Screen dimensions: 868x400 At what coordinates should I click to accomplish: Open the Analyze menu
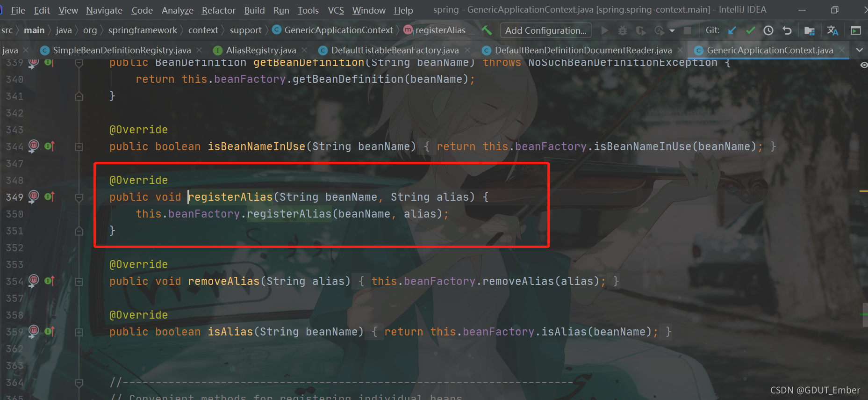point(178,10)
